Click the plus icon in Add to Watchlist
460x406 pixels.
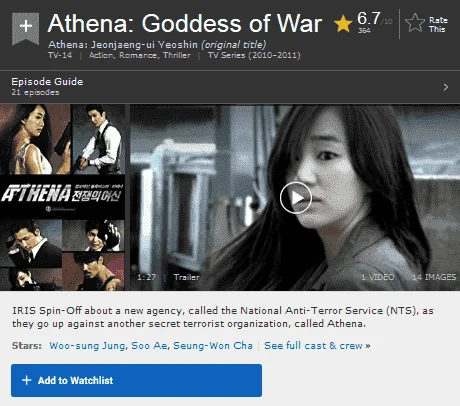[26, 380]
